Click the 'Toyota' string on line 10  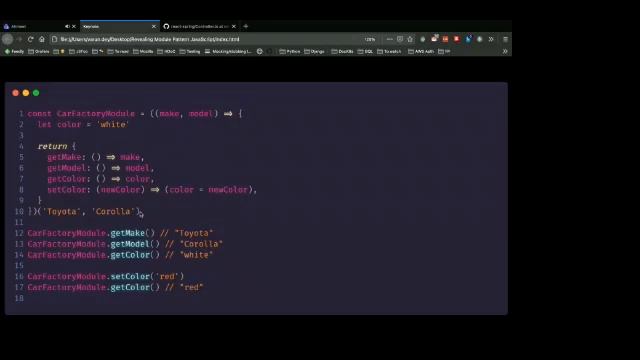coord(61,211)
